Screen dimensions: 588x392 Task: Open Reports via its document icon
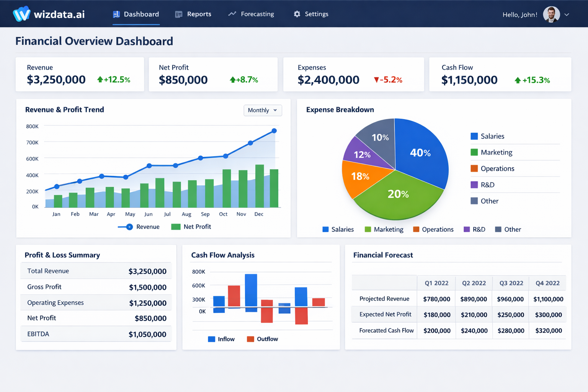pyautogui.click(x=178, y=14)
